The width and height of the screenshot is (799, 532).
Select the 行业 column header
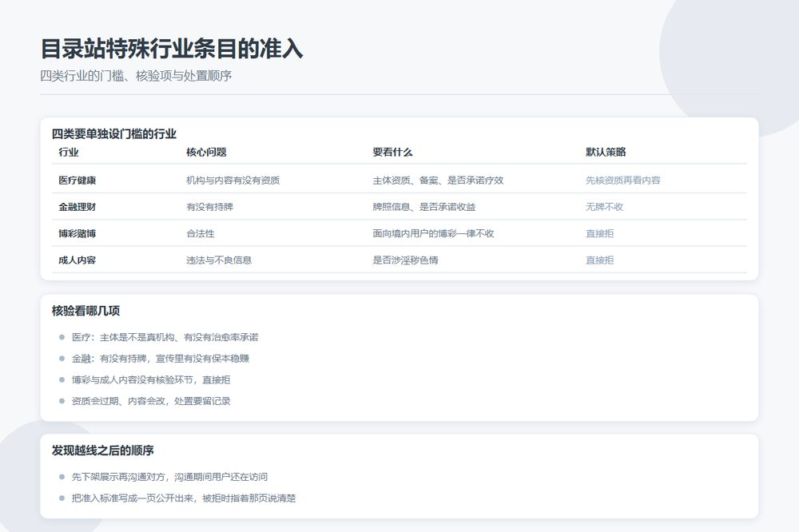(x=69, y=152)
